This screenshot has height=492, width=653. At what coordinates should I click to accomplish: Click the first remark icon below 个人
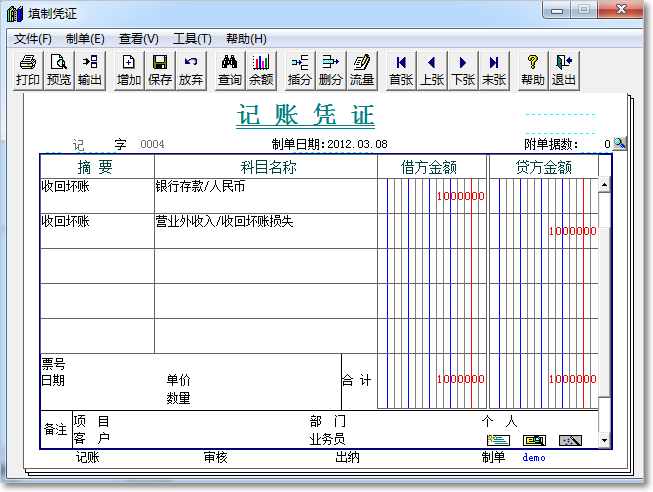pos(498,440)
